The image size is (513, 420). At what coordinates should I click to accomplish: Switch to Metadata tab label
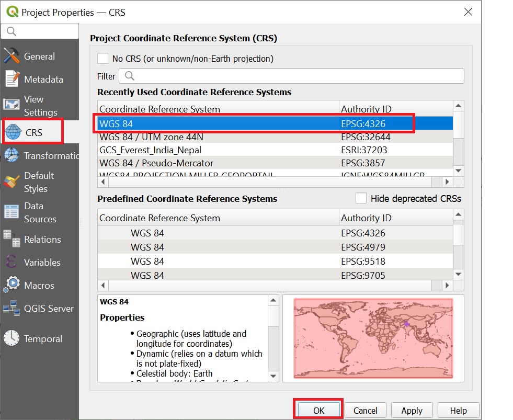point(43,79)
